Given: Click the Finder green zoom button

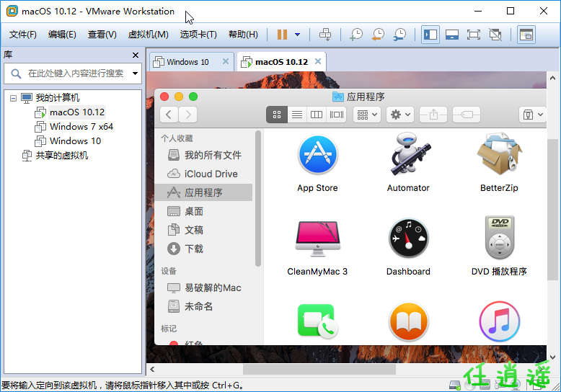Looking at the screenshot, I should [193, 97].
